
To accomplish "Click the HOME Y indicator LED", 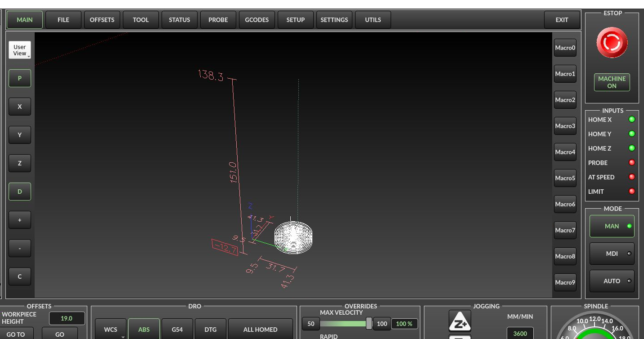I will tap(632, 134).
